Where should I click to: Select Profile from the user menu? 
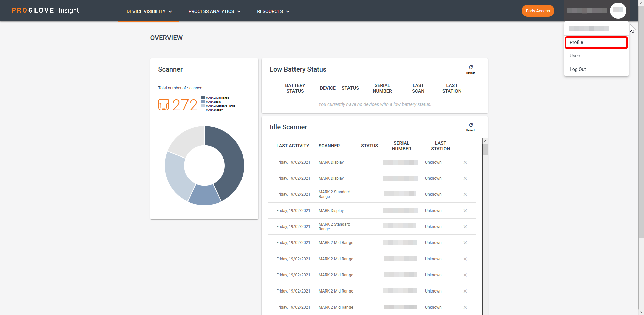(x=596, y=42)
